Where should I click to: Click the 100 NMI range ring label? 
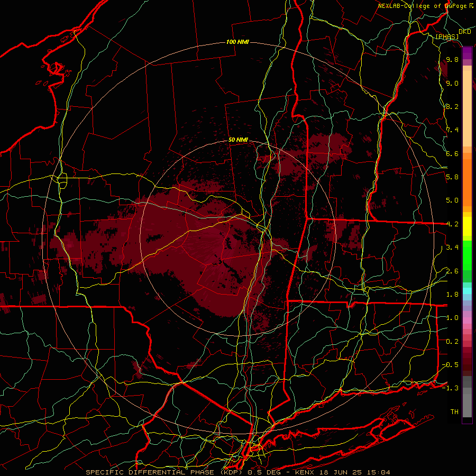237,42
